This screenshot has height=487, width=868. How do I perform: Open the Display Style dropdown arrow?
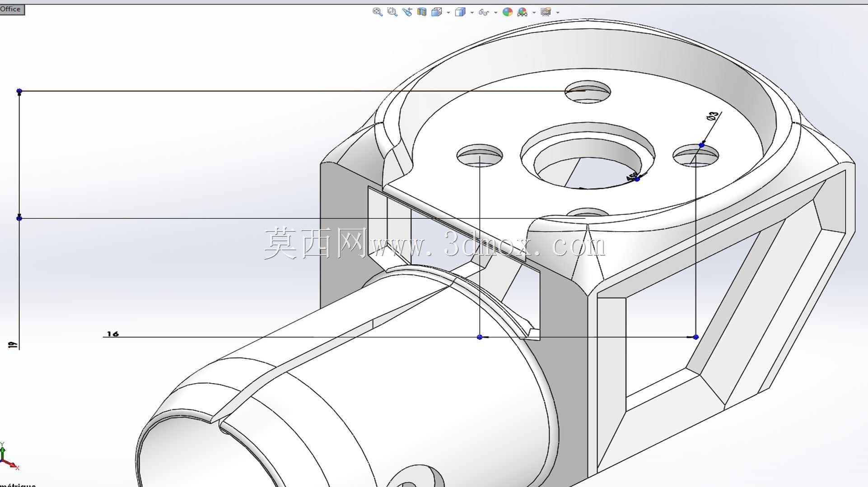(x=472, y=13)
